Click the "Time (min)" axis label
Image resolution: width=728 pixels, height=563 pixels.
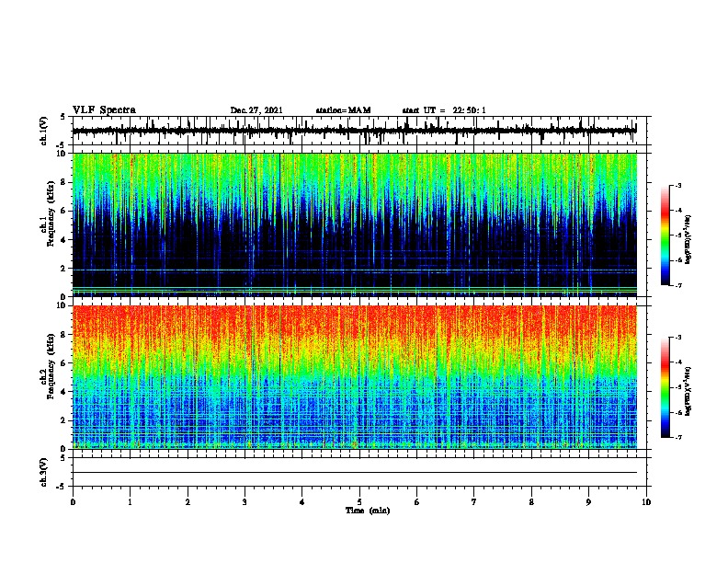point(368,511)
